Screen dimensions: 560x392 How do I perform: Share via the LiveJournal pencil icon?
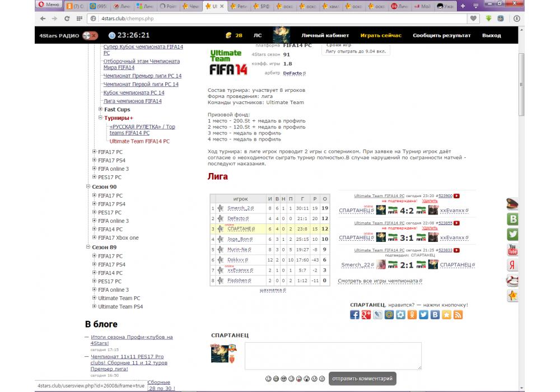[377, 315]
